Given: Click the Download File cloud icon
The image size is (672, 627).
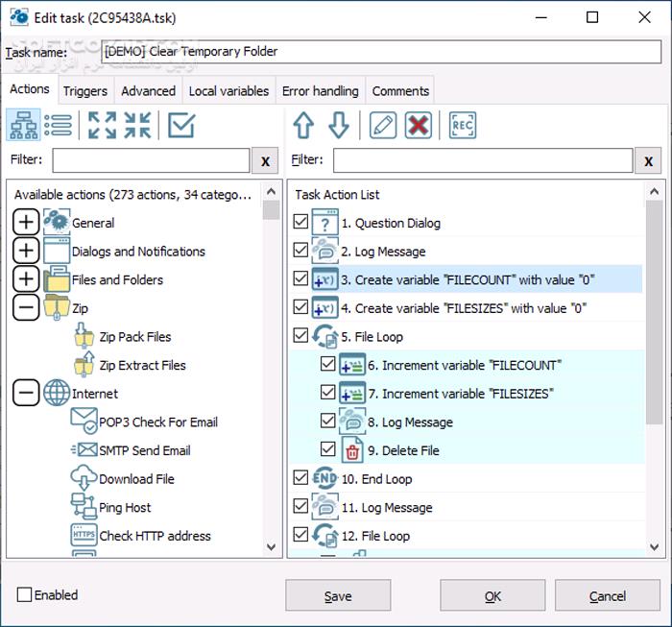Looking at the screenshot, I should pyautogui.click(x=84, y=478).
